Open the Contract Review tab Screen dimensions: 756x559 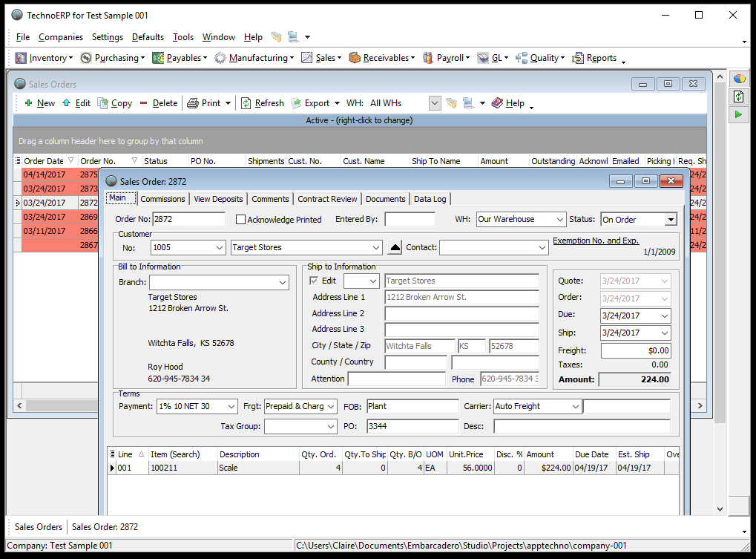327,199
